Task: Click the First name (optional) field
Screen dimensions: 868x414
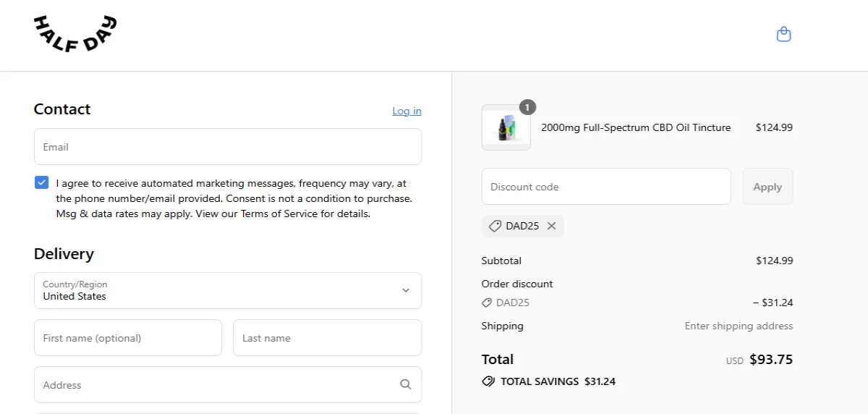Action: pos(127,338)
